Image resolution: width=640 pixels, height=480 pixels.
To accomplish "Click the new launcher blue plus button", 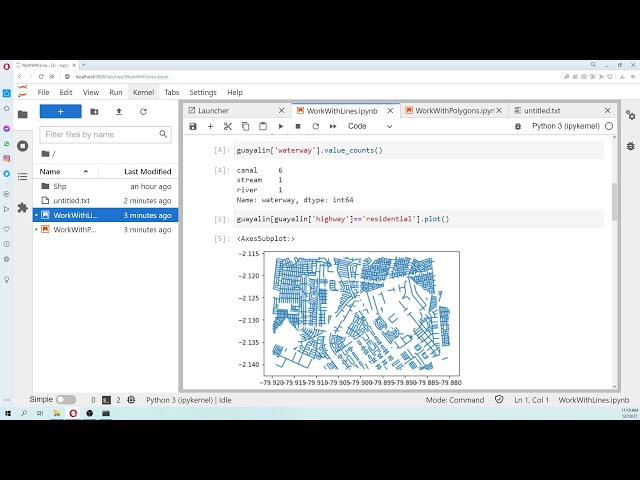I will [60, 111].
